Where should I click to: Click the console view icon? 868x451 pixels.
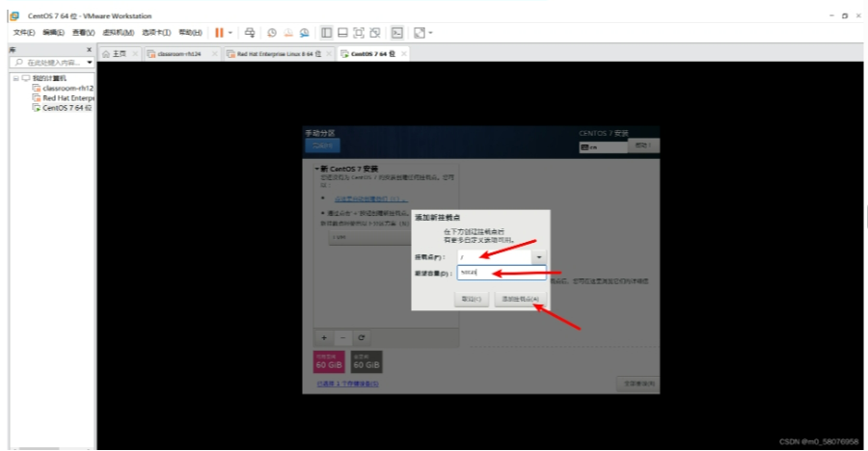pos(397,33)
